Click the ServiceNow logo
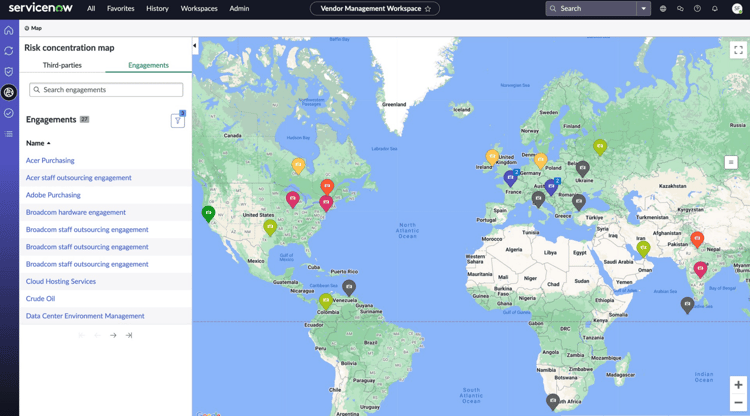This screenshot has height=416, width=750. click(x=40, y=8)
